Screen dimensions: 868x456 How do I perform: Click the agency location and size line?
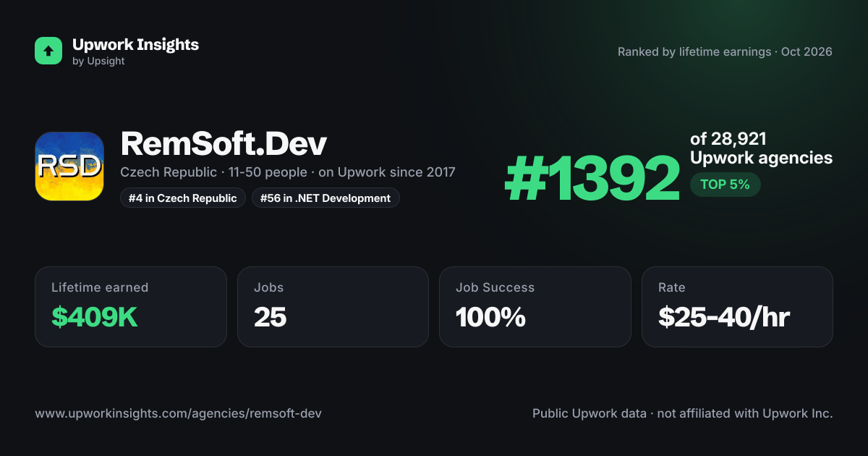pos(288,172)
